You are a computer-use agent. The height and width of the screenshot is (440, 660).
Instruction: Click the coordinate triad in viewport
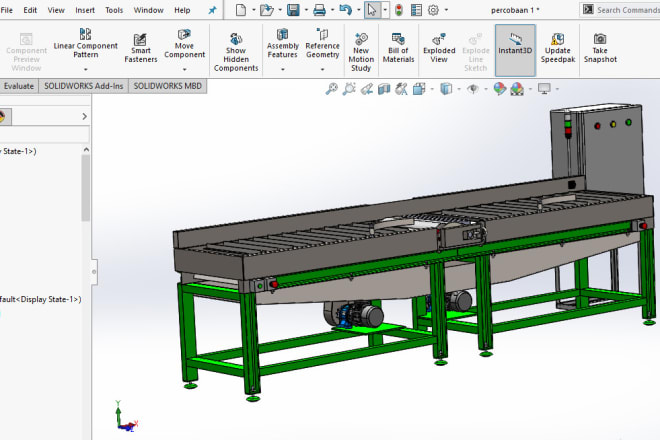[125, 417]
